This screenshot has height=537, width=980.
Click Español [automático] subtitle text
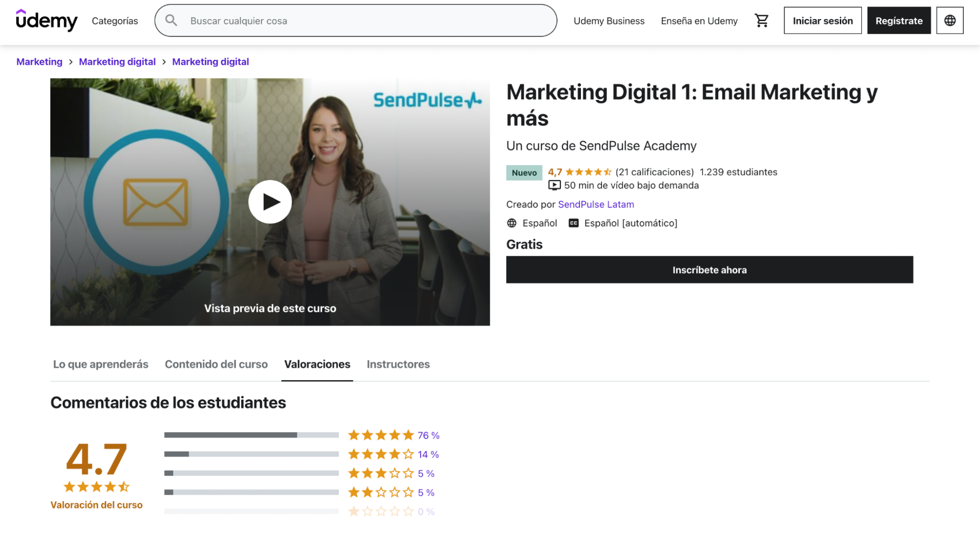630,223
